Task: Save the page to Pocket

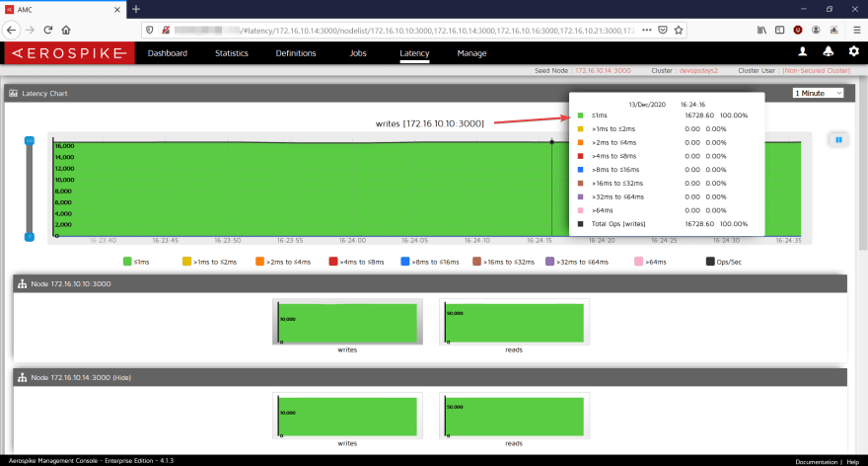Action: 663,30
